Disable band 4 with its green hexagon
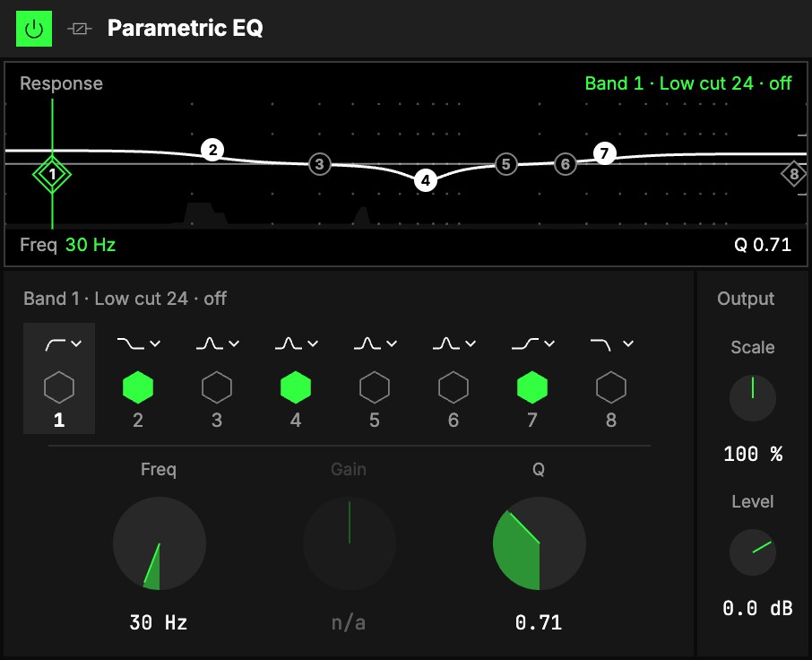Screen dimensions: 812x660 (x=296, y=387)
